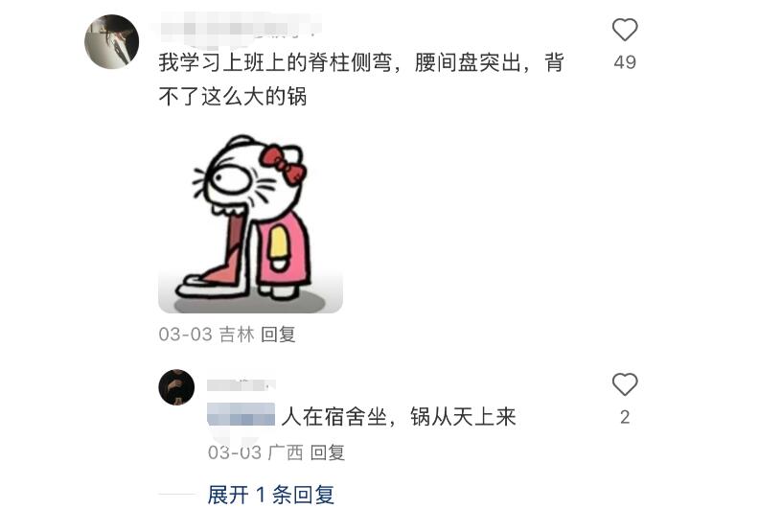
Task: Open the top commenter's avatar
Action: pyautogui.click(x=112, y=41)
